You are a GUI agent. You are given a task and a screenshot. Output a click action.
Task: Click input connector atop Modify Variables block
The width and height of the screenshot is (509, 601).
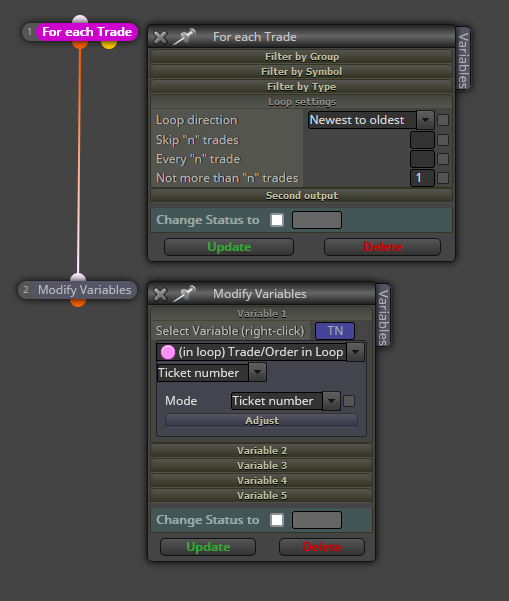(78, 278)
